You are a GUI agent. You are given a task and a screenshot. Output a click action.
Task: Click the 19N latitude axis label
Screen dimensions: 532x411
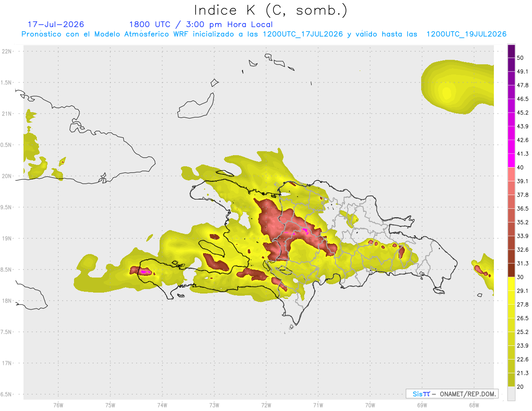[8, 239]
